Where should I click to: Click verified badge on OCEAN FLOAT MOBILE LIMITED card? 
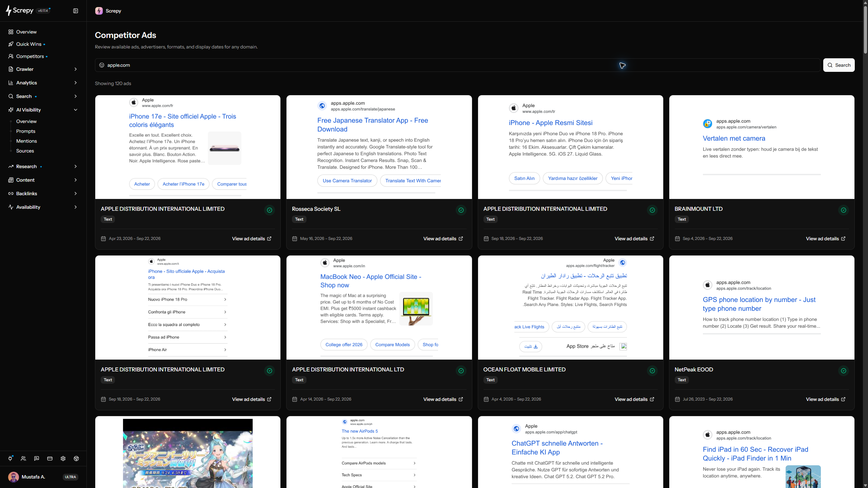pos(652,371)
